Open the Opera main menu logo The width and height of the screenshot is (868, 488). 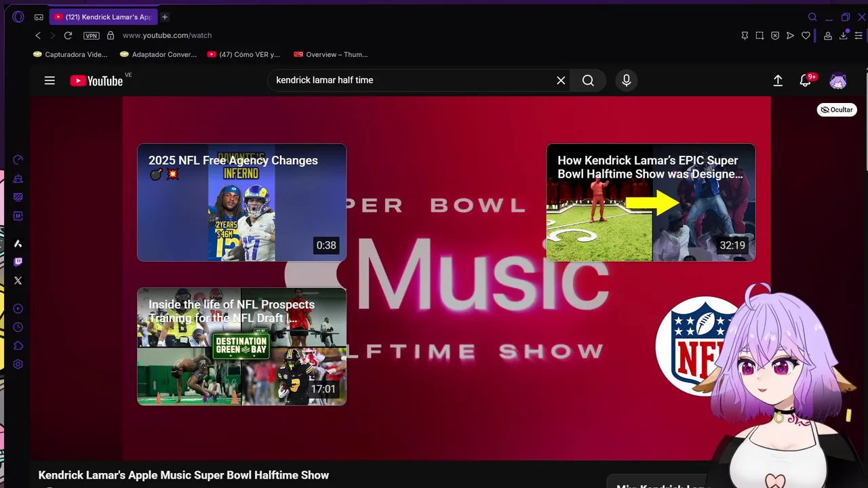click(18, 17)
